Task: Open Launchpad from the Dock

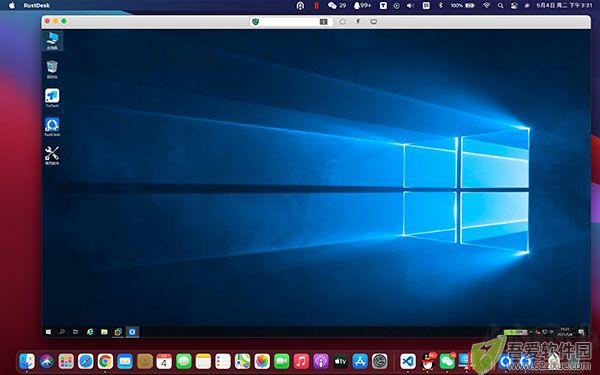Action: (x=66, y=361)
